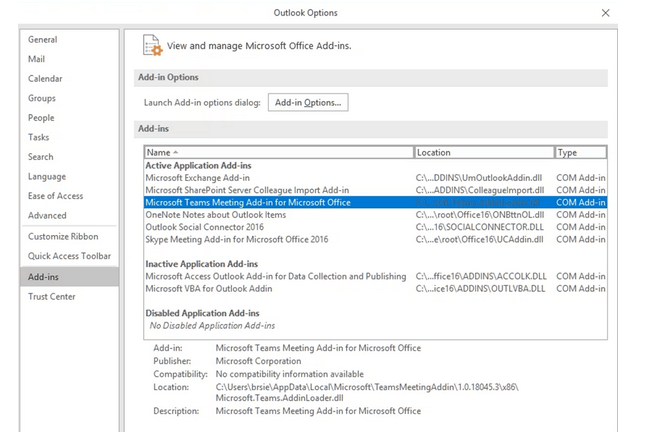Click No Disabled Application Add-ins text
This screenshot has height=432, width=662.
pos(212,326)
